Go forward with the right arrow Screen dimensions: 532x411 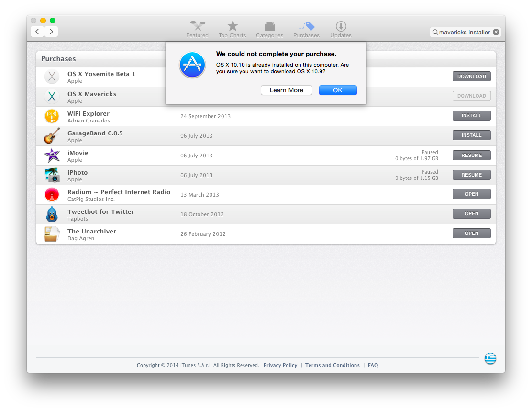click(x=51, y=32)
